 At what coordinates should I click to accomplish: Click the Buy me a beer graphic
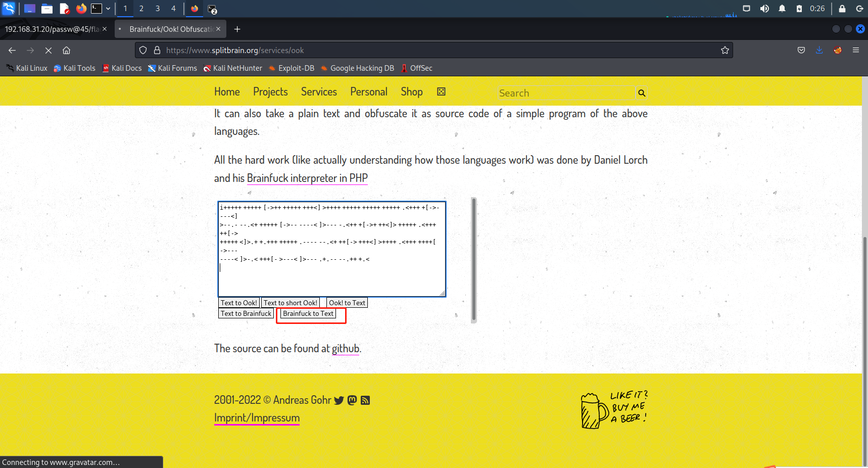614,409
